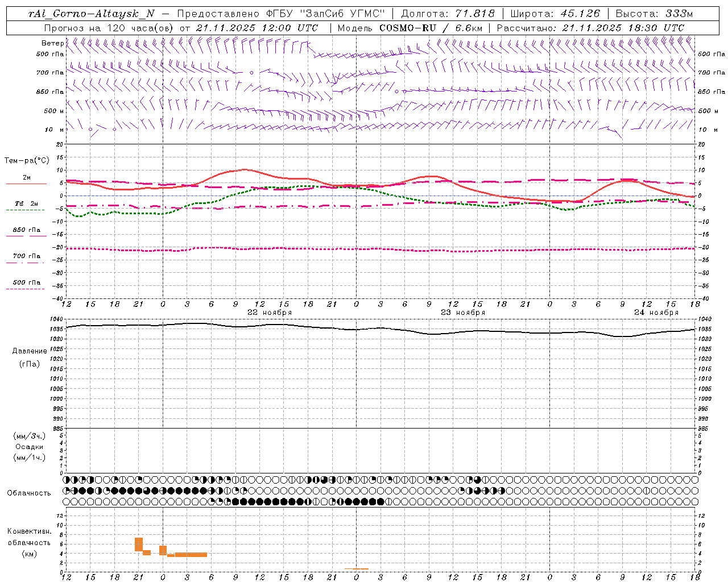Click the 24 ноября date label
The width and height of the screenshot is (728, 582).
(x=656, y=313)
